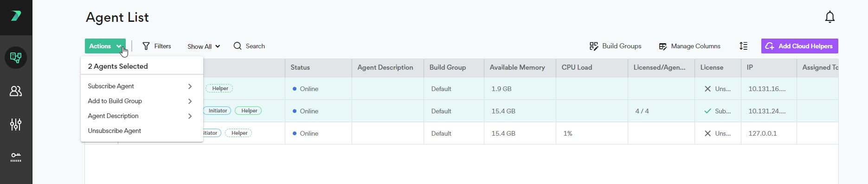Click the Filters funnel icon

pyautogui.click(x=146, y=46)
